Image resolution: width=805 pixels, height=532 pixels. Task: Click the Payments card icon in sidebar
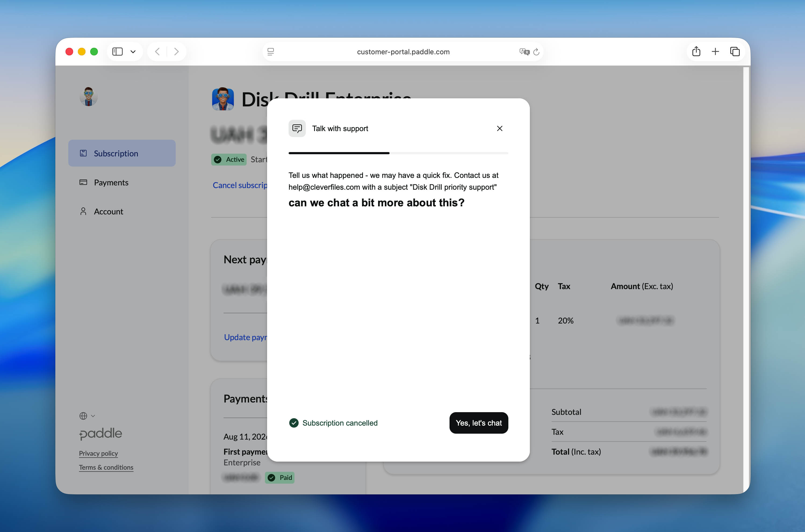click(x=83, y=182)
